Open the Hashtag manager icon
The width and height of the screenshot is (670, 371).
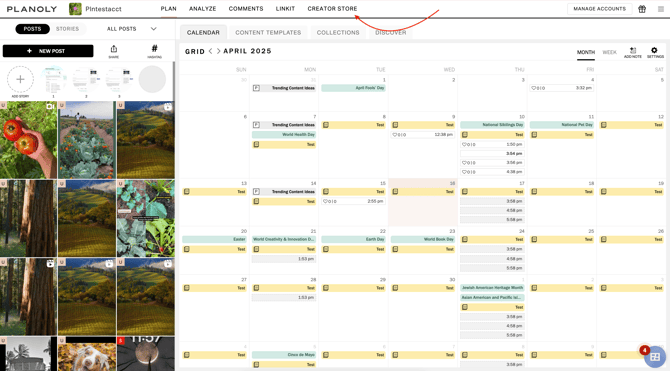154,51
